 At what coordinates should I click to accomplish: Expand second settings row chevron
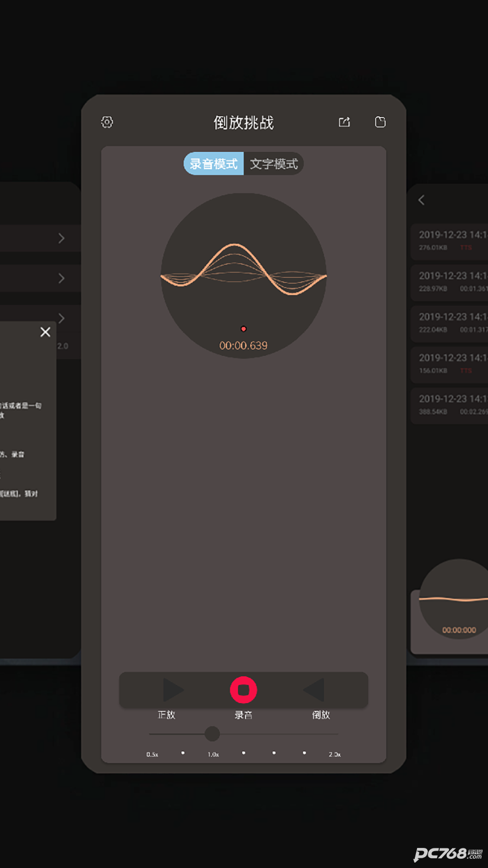(61, 278)
